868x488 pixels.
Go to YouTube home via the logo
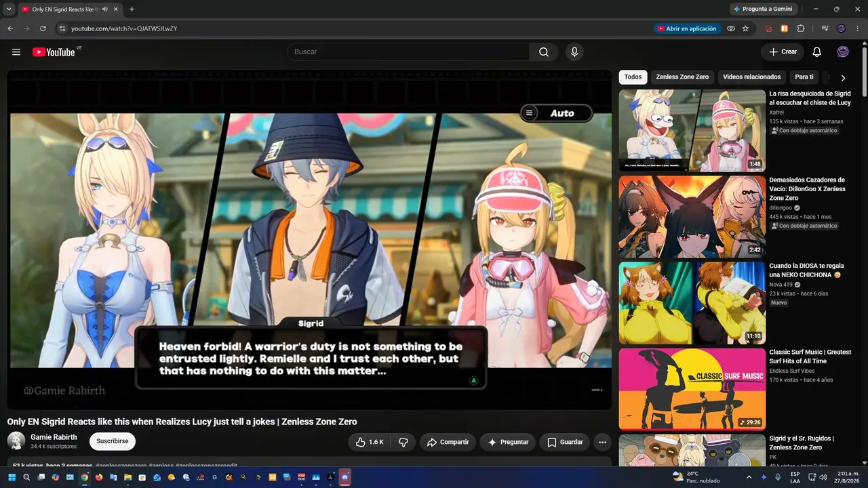54,52
